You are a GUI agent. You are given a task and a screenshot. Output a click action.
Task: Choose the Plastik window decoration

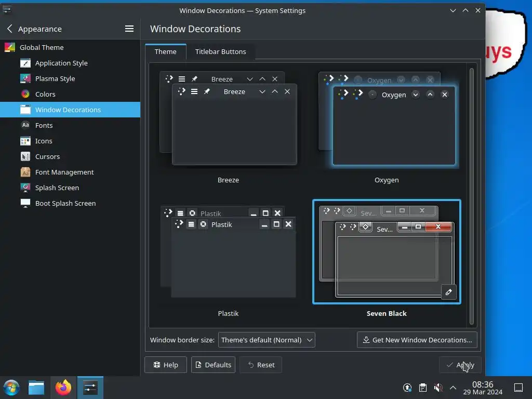[x=229, y=252]
